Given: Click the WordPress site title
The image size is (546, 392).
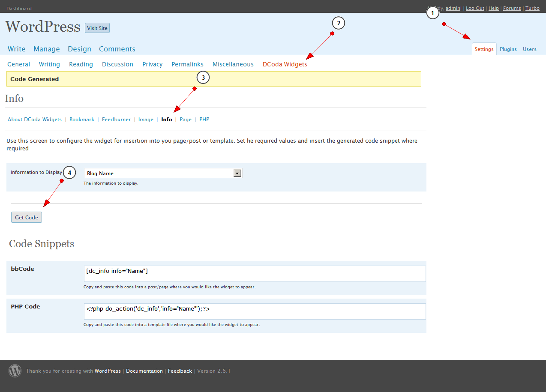Looking at the screenshot, I should pyautogui.click(x=43, y=27).
